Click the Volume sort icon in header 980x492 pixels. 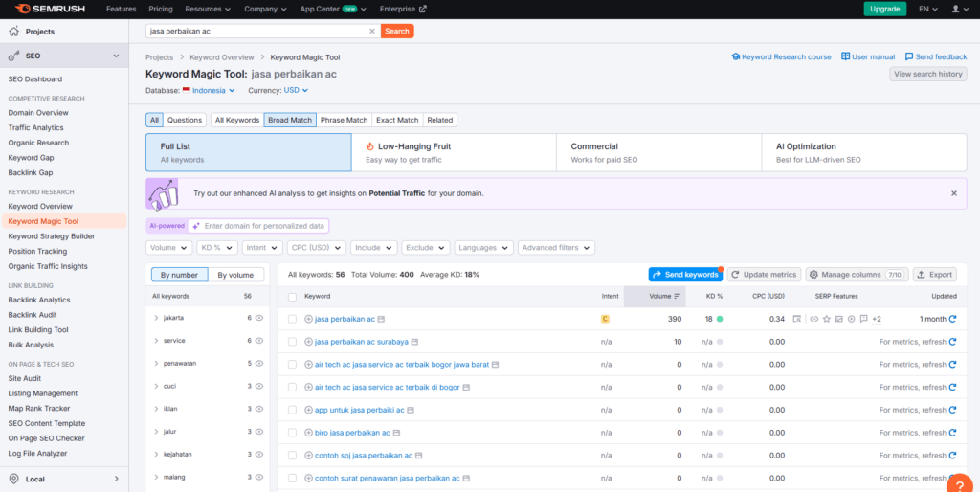coord(677,297)
